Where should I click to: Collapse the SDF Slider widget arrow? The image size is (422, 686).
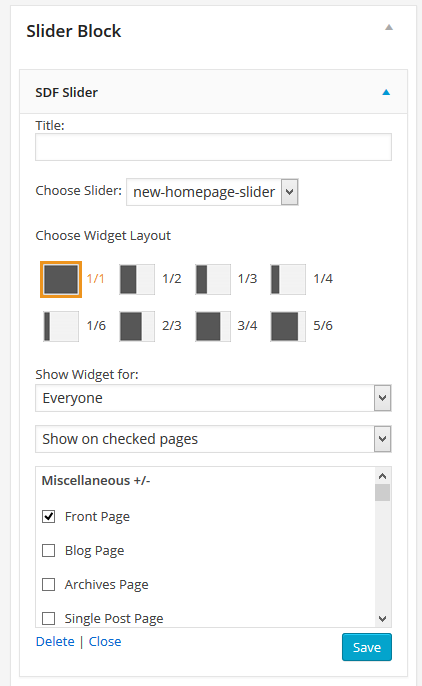pos(386,92)
